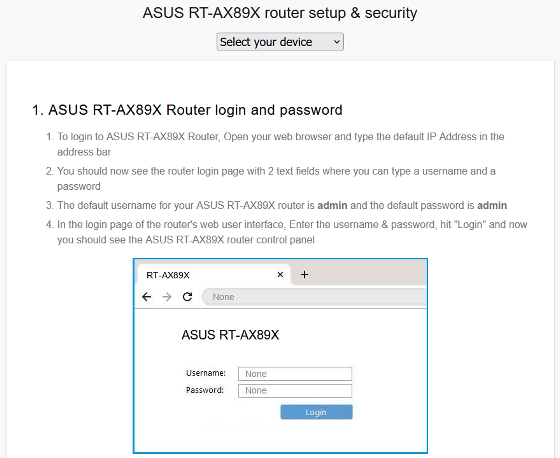
Task: Click the Username input field
Action: [x=295, y=374]
